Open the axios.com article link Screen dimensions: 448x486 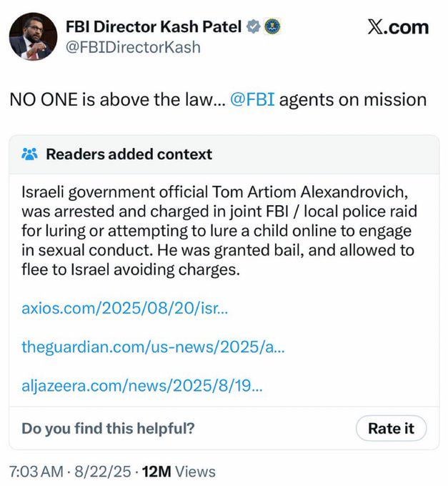[125, 308]
